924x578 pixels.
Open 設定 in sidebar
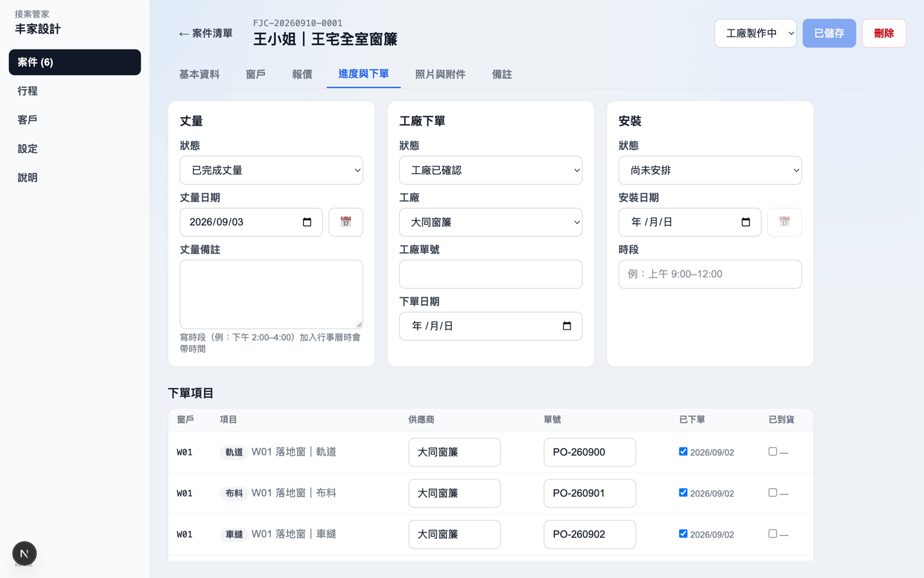pyautogui.click(x=74, y=149)
